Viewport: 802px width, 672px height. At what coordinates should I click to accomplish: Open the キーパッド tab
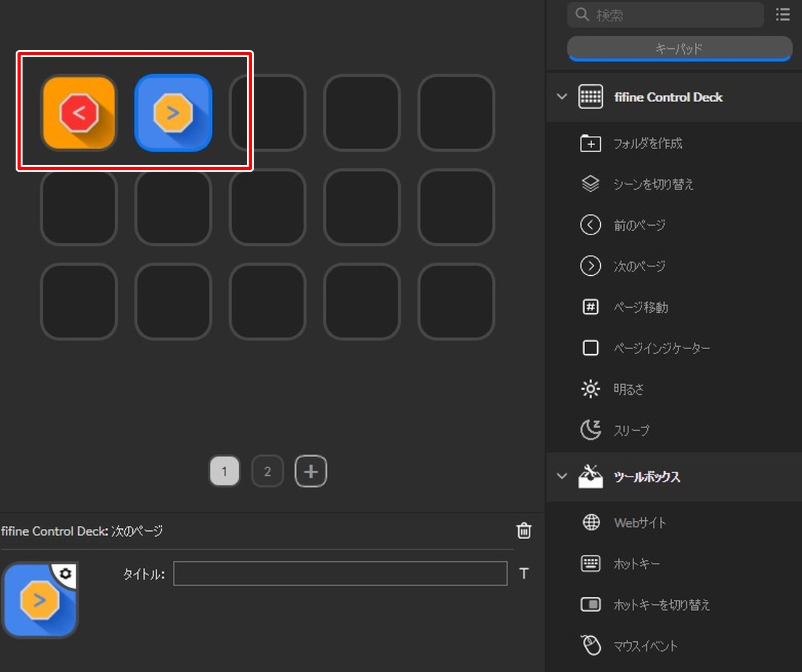(679, 48)
